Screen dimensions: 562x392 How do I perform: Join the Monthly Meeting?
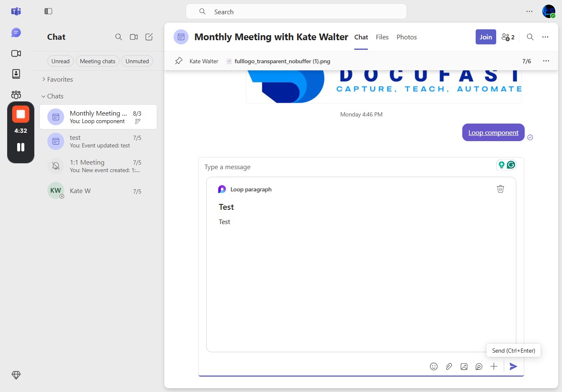click(486, 37)
